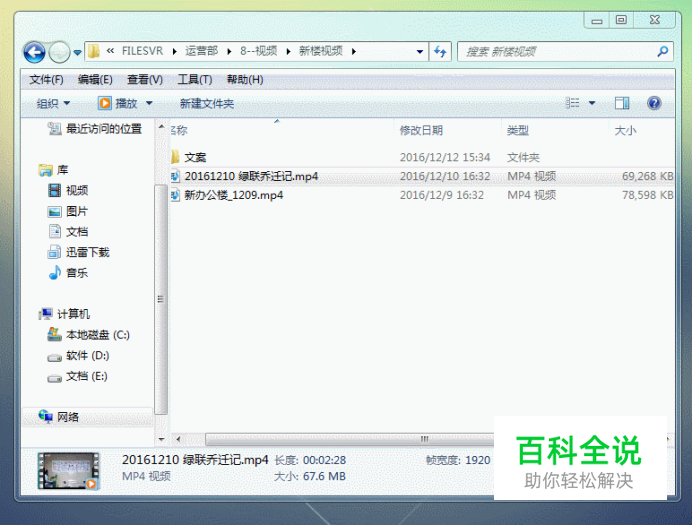Click the Back navigation arrow
The image size is (692, 525).
click(x=34, y=52)
